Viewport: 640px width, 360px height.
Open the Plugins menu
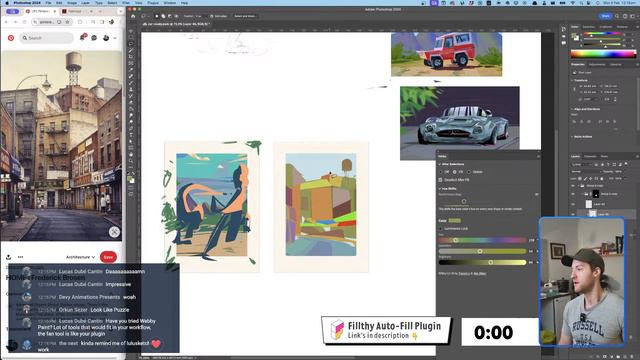(x=153, y=3)
